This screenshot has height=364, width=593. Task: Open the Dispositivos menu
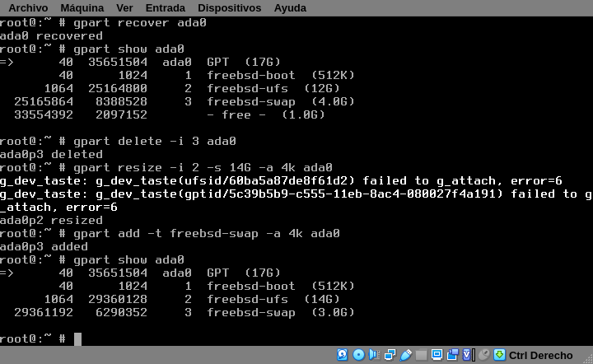[229, 8]
